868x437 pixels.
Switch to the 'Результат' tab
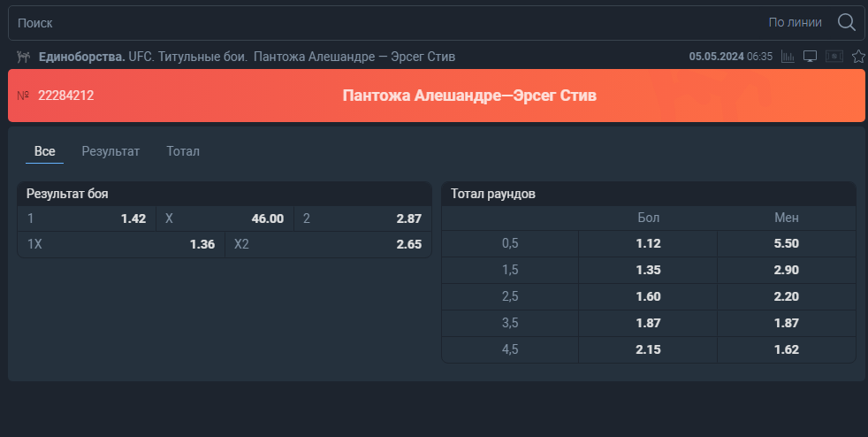click(x=110, y=151)
